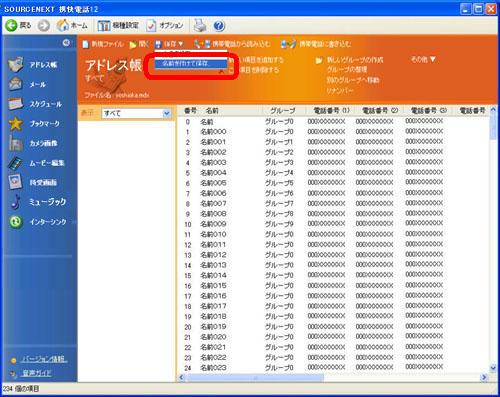
Task: Open 待受画面 wallpaper sidebar icon
Action: click(16, 182)
